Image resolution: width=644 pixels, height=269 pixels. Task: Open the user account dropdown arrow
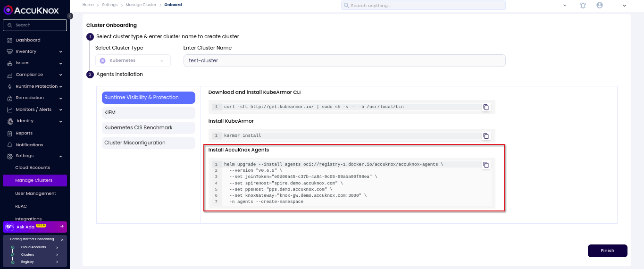point(624,6)
